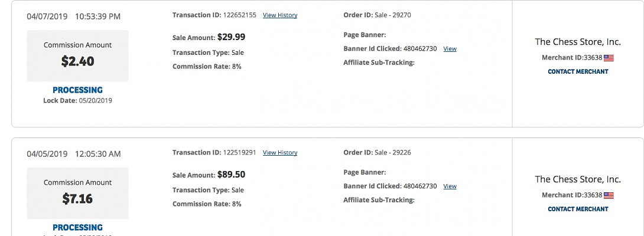Click The Chess Store, Inc. in first card
644x236 pixels.
(578, 42)
